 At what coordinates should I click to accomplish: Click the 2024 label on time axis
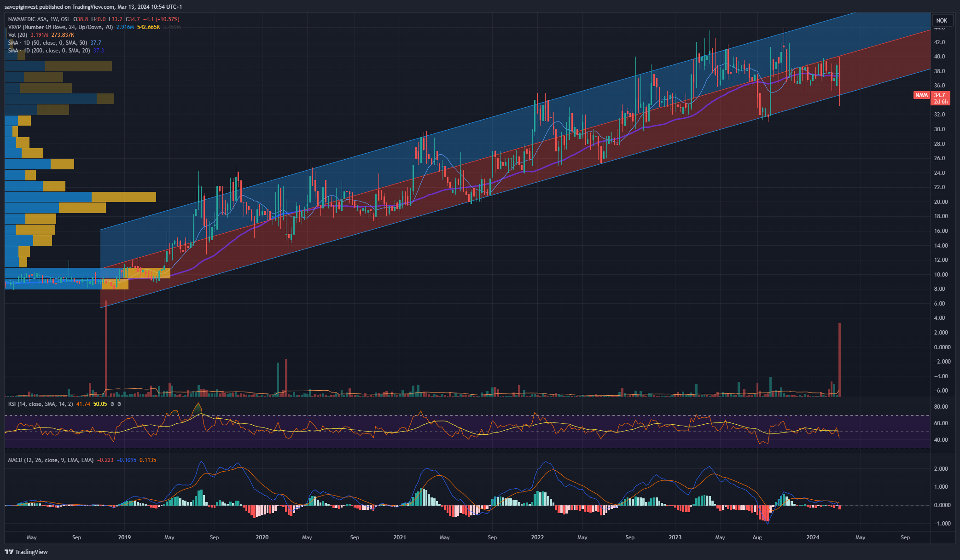pyautogui.click(x=813, y=537)
